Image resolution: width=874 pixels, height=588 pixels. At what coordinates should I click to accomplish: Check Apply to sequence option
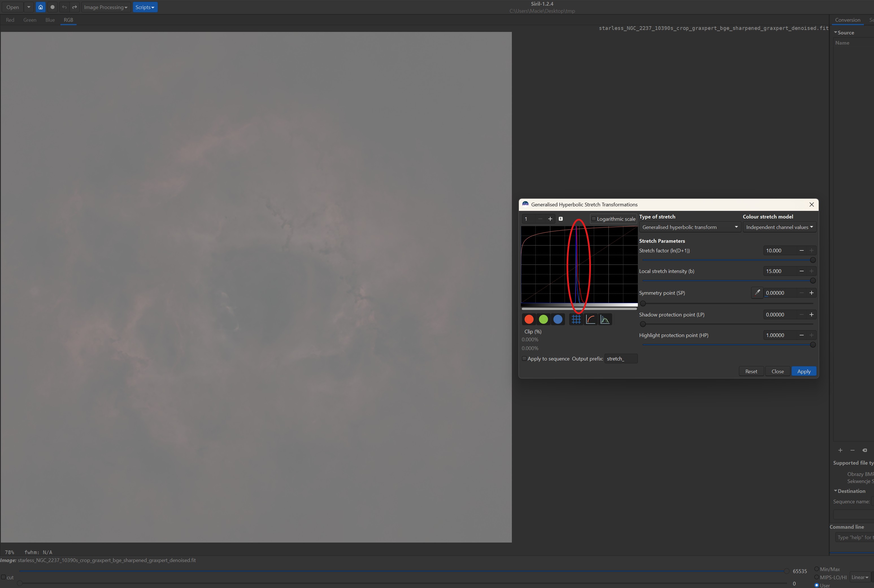coord(524,359)
